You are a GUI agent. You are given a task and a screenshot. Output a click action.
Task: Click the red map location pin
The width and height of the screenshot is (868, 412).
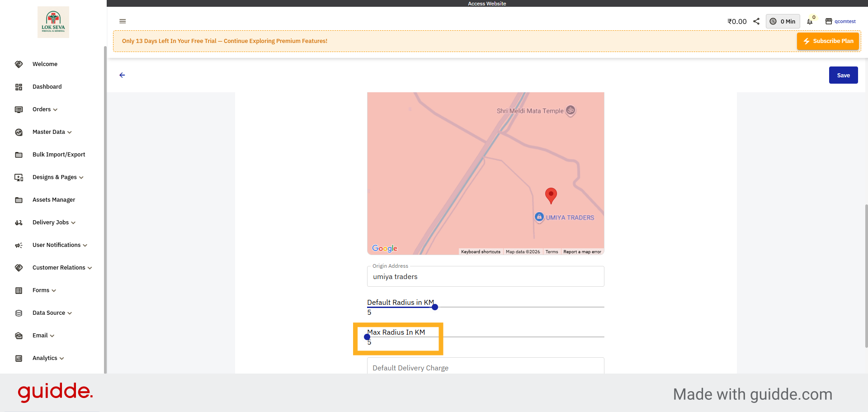(x=551, y=195)
